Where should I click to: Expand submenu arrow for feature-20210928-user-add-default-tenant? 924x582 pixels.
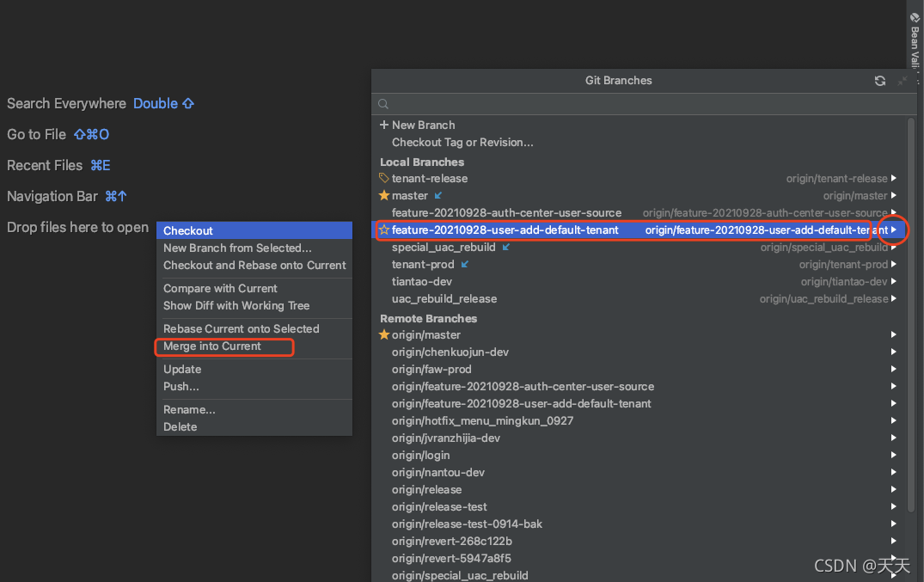894,230
